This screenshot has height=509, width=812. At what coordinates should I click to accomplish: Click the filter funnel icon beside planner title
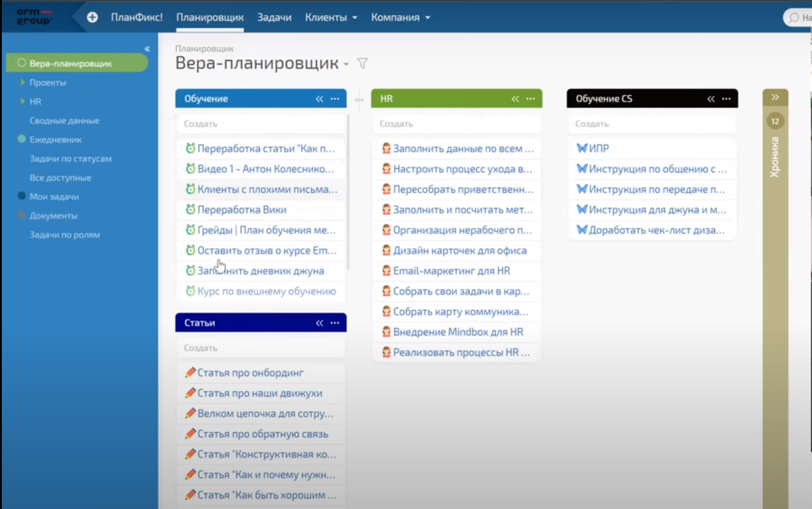tap(362, 63)
